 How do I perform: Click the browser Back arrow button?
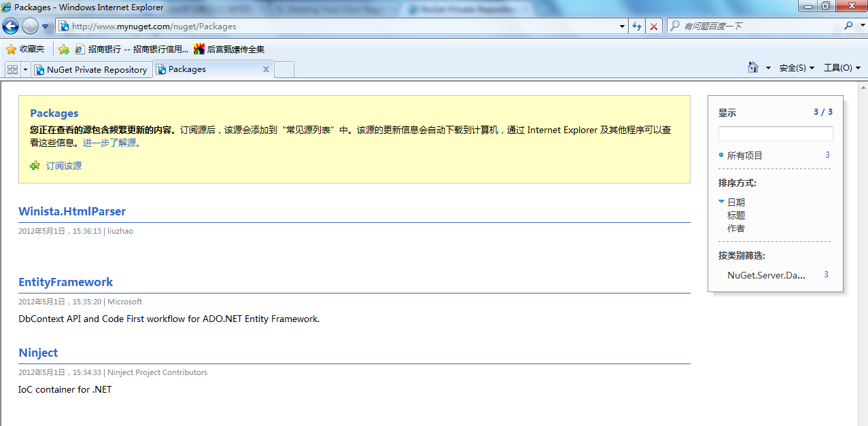10,26
